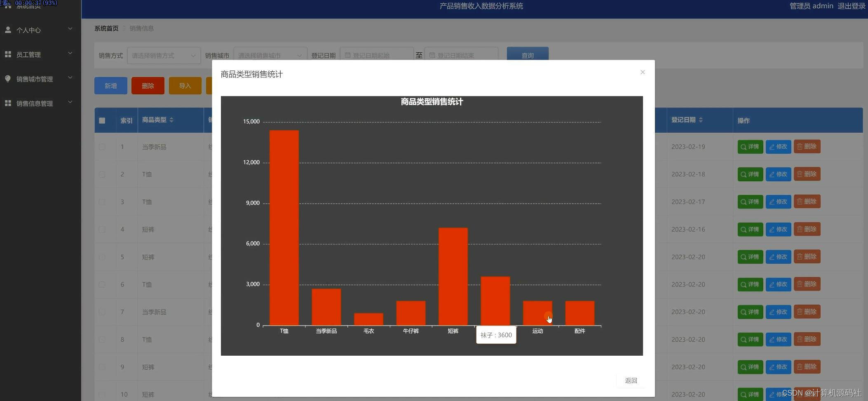Click 修改 for the 2023-02-18 row
Screen dimensions: 868x401
tap(778, 174)
